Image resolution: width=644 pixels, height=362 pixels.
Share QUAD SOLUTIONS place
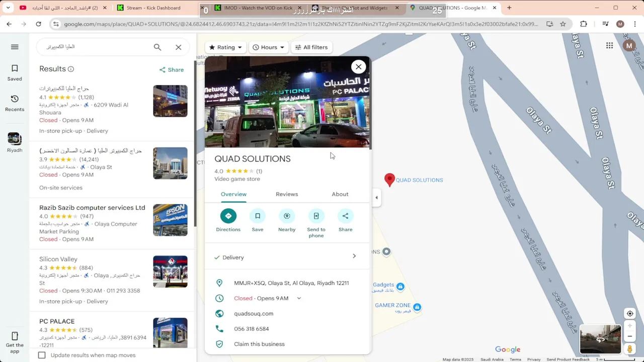tap(346, 221)
